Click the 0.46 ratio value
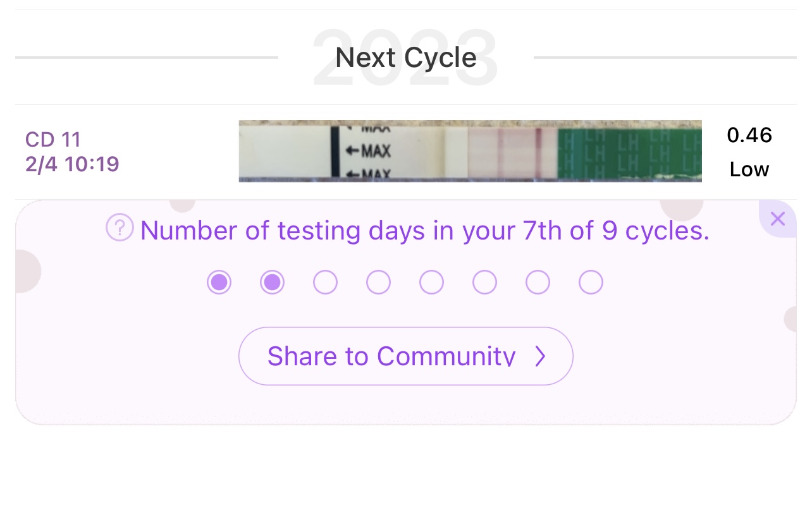The image size is (812, 522). coord(749,135)
